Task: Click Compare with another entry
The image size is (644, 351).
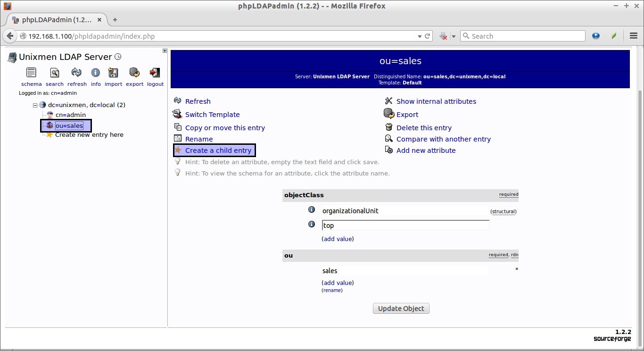Action: (444, 139)
